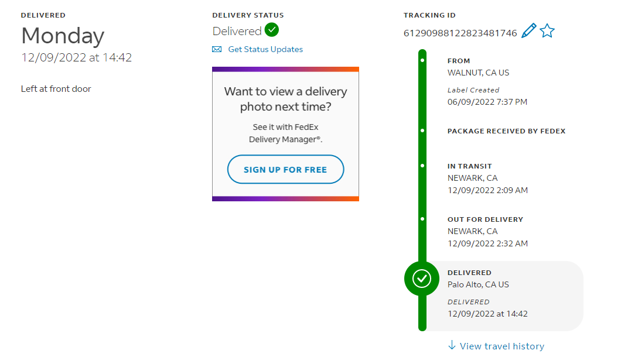Click the OUT FOR DELIVERY status label

pyautogui.click(x=485, y=219)
